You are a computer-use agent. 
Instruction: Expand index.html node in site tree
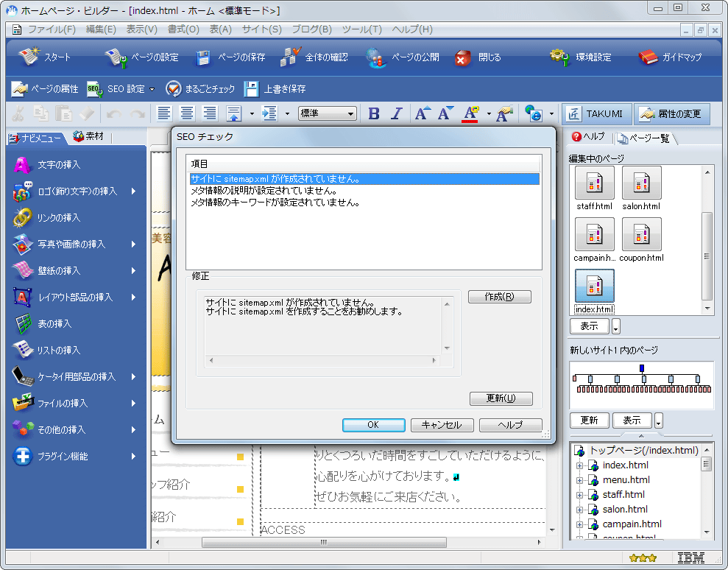point(579,465)
